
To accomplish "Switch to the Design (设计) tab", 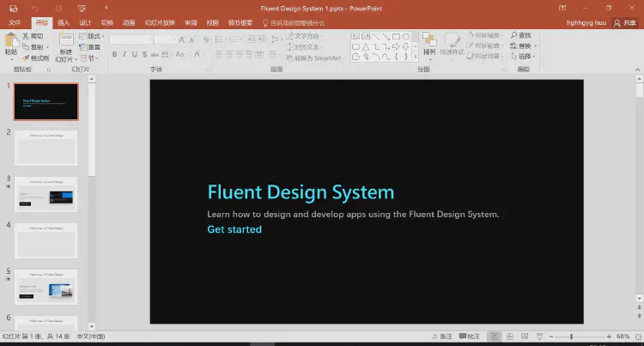I will pos(85,22).
